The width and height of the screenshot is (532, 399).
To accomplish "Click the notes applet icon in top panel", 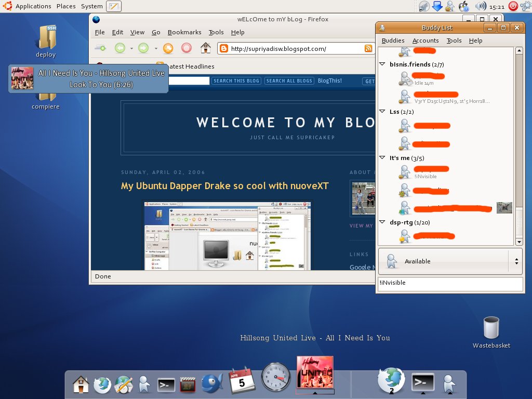I will [x=114, y=6].
